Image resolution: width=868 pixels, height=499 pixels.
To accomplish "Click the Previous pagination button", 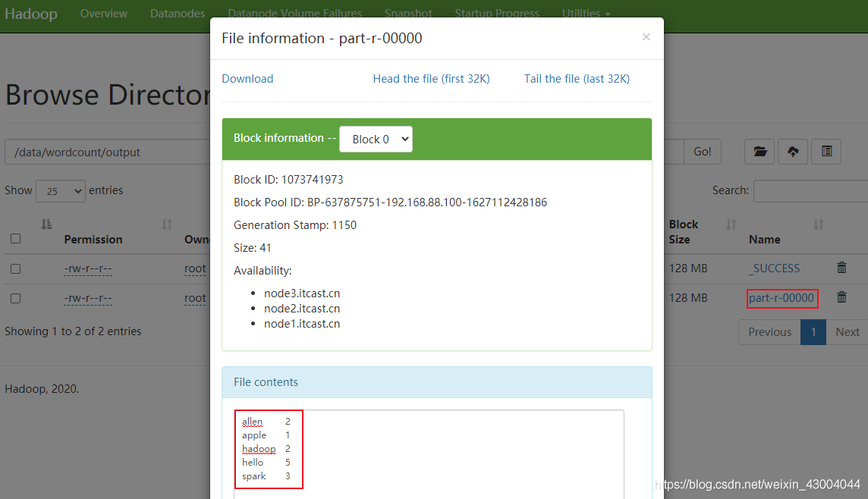I will (769, 332).
